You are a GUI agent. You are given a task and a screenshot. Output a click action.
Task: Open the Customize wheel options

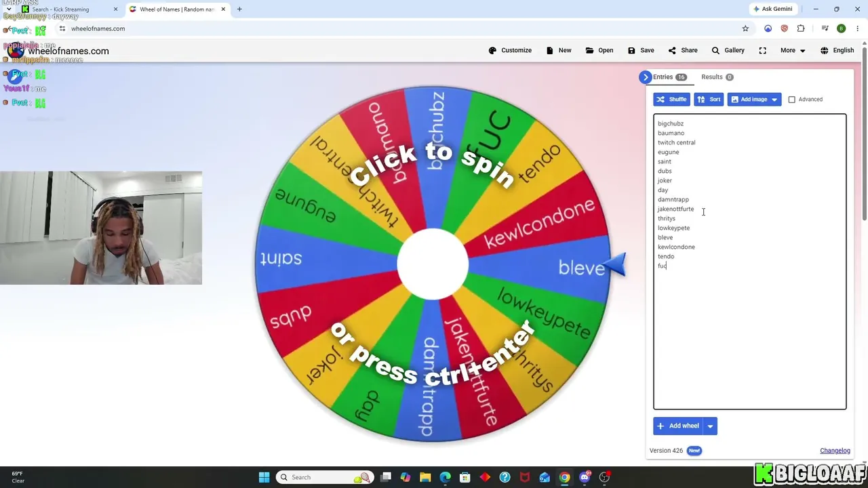[x=510, y=50]
